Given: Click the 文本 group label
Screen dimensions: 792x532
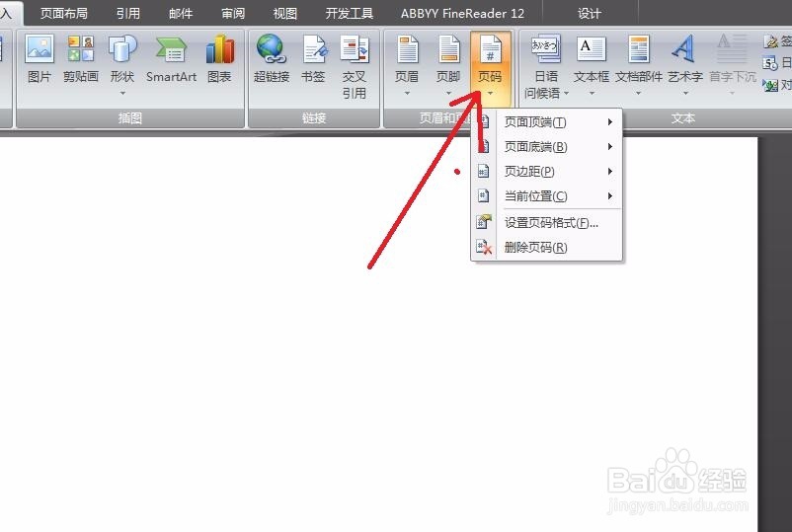Looking at the screenshot, I should coord(683,117).
